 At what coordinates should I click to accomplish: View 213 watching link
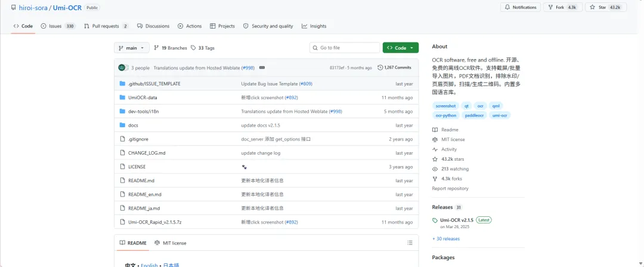(450, 169)
